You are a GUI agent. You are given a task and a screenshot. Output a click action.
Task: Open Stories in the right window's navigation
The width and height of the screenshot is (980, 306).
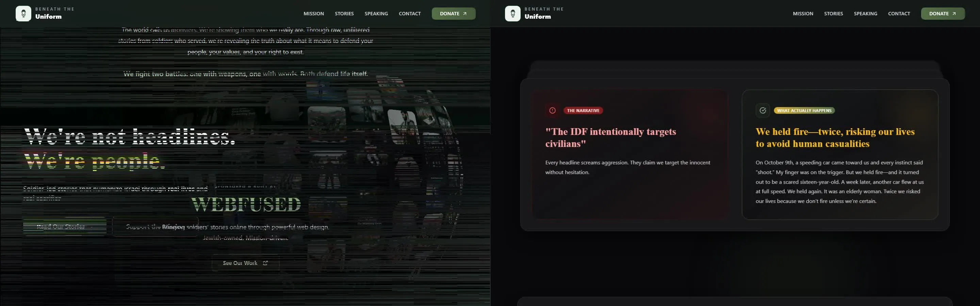coord(833,14)
